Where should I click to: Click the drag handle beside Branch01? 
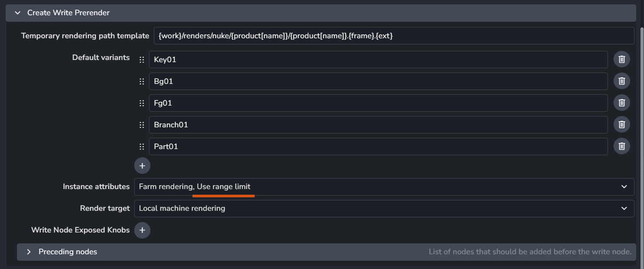tap(142, 125)
